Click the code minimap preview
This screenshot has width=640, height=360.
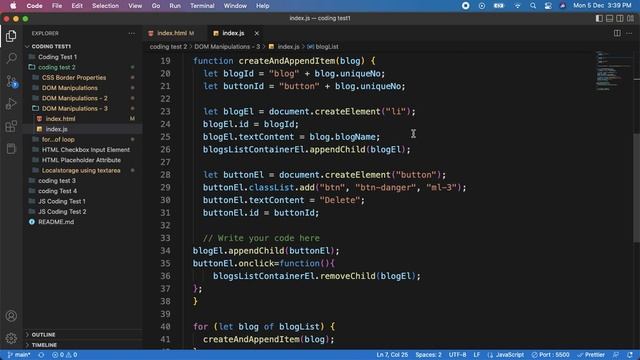(x=613, y=71)
